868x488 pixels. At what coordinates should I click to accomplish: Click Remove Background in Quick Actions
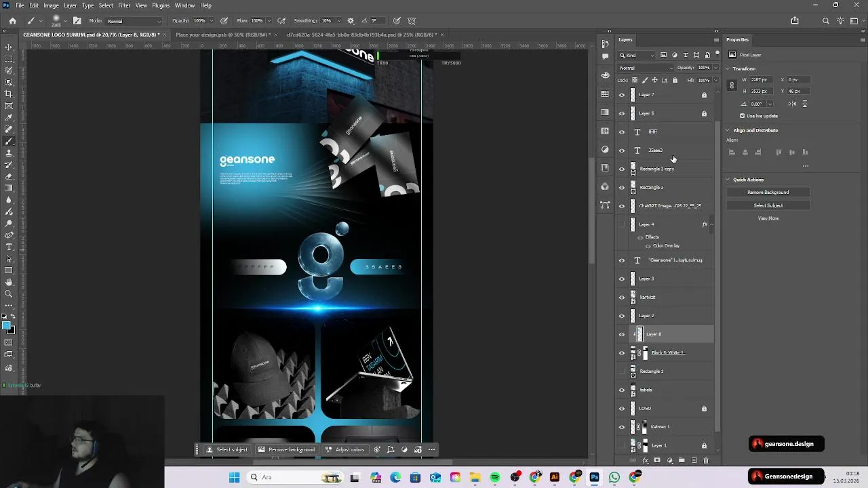[768, 192]
